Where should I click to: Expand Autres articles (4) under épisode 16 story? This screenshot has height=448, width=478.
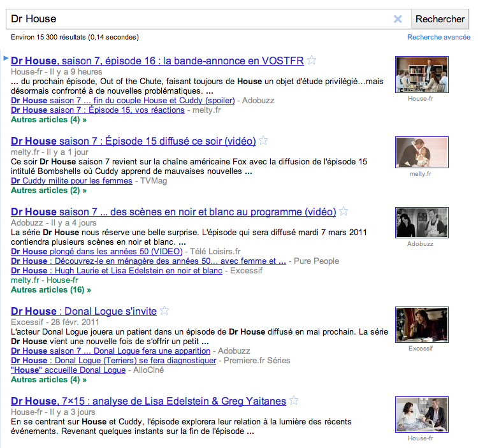pos(49,119)
